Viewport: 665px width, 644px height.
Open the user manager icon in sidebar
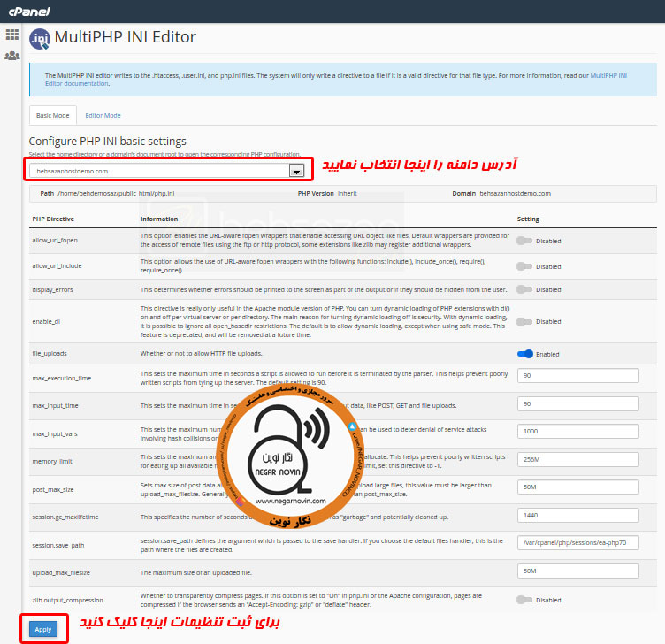[x=11, y=56]
